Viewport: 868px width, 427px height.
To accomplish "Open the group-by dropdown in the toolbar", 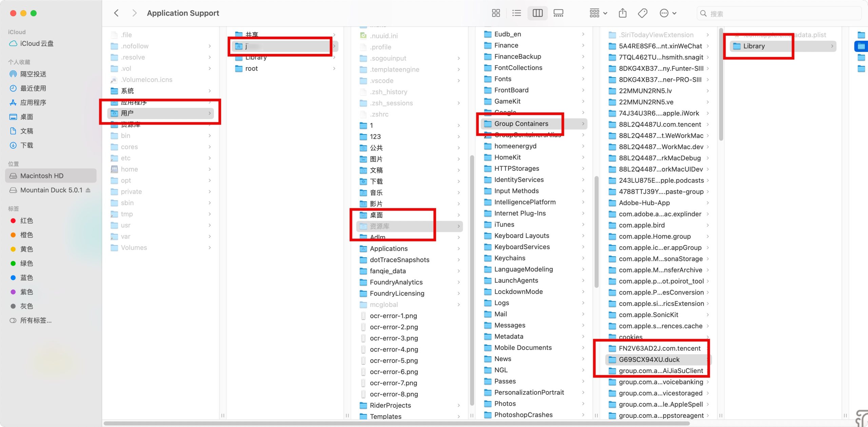I will coord(598,13).
